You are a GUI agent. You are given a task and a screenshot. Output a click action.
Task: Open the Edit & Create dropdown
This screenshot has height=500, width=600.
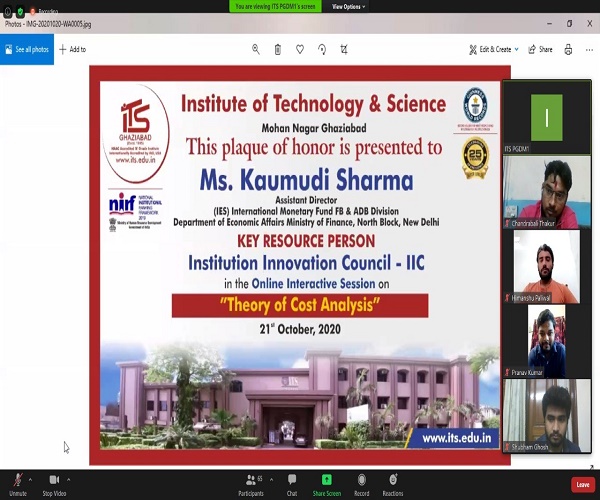pyautogui.click(x=494, y=49)
